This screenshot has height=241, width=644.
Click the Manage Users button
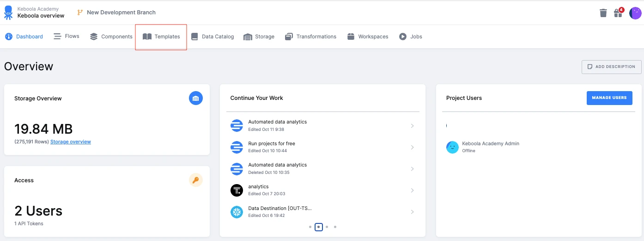(609, 98)
